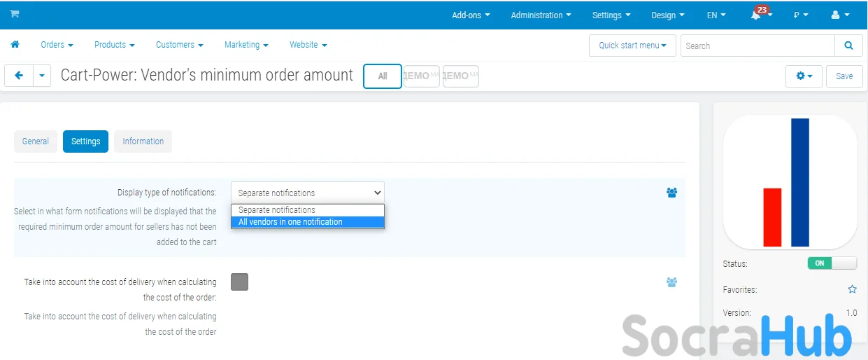Image resolution: width=868 pixels, height=360 pixels.
Task: Open the Orders menu
Action: [x=57, y=44]
